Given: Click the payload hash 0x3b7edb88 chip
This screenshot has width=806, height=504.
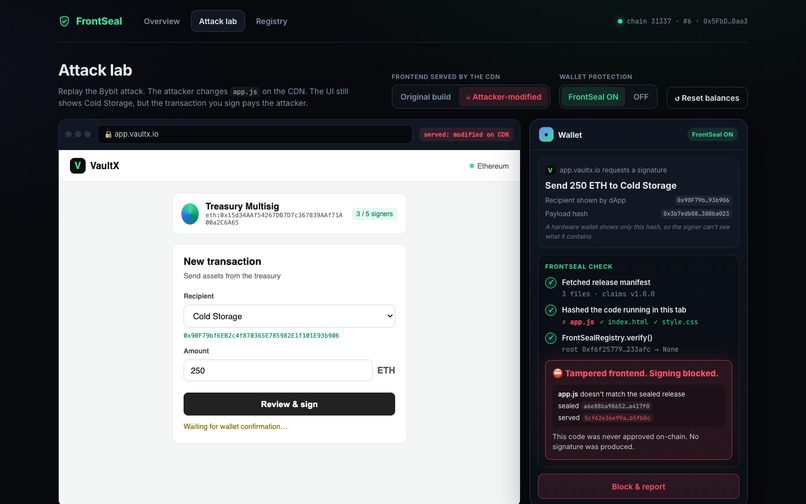Looking at the screenshot, I should tap(696, 213).
